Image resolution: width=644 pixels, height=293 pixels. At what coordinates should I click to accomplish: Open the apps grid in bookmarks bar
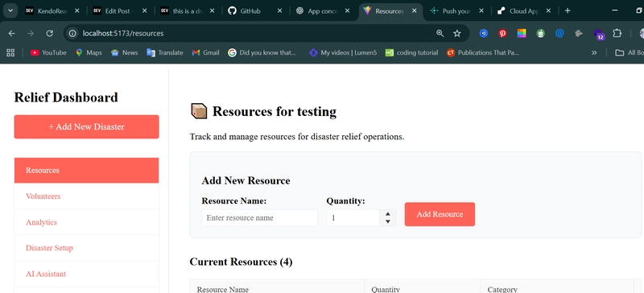point(10,52)
